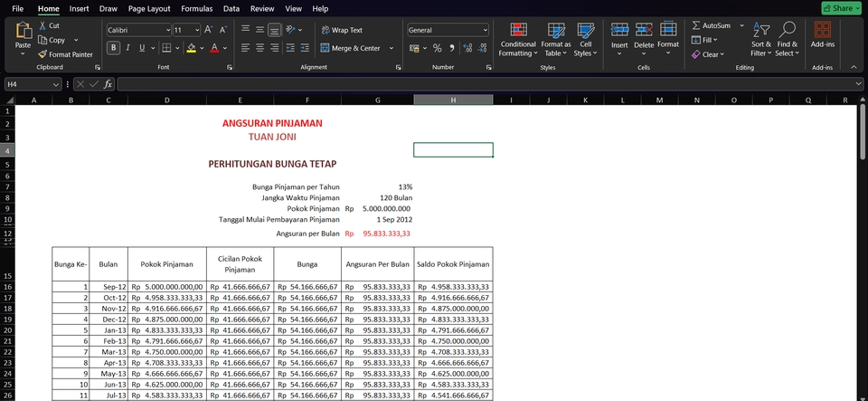The image size is (868, 401).
Task: Apply the red Font Color
Action: point(215,48)
